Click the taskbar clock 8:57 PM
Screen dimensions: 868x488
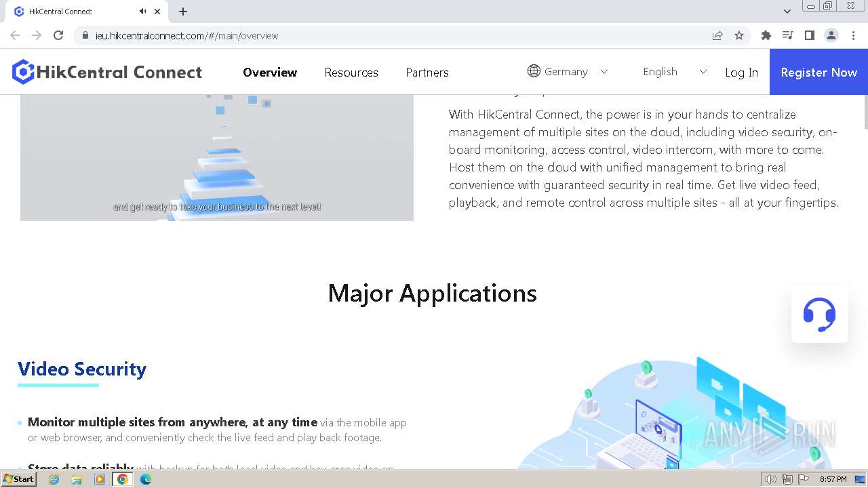pyautogui.click(x=833, y=479)
